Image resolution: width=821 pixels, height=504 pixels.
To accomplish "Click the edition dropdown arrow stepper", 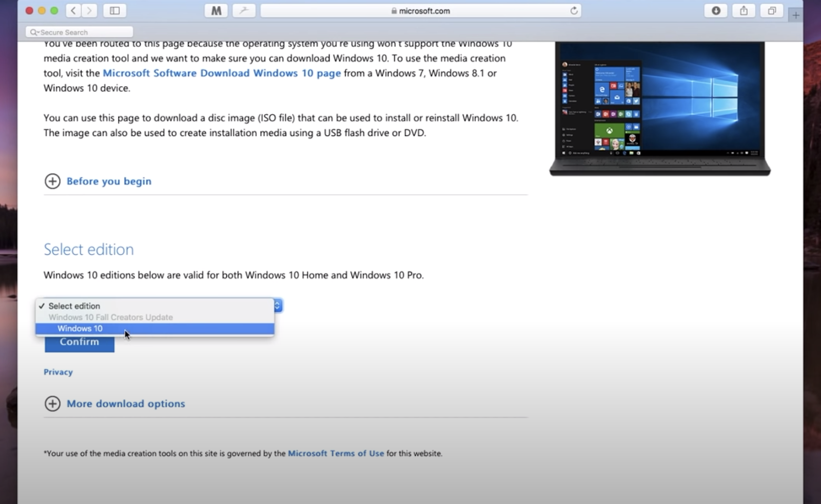I will click(x=278, y=306).
